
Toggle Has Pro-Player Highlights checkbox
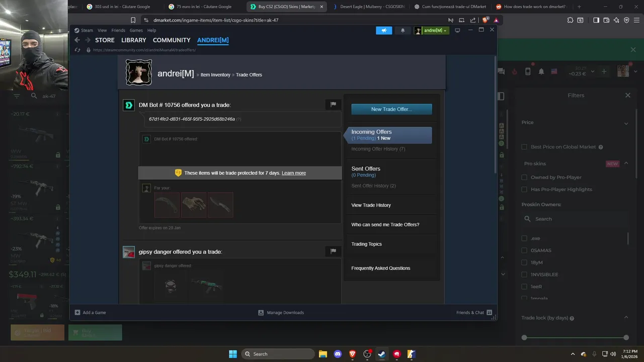pos(524,189)
